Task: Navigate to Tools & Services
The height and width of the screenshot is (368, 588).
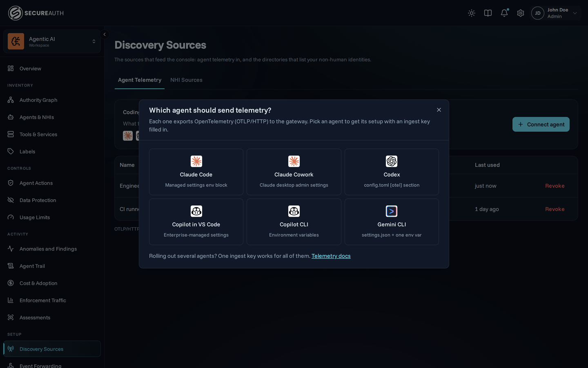Action: tap(52, 134)
